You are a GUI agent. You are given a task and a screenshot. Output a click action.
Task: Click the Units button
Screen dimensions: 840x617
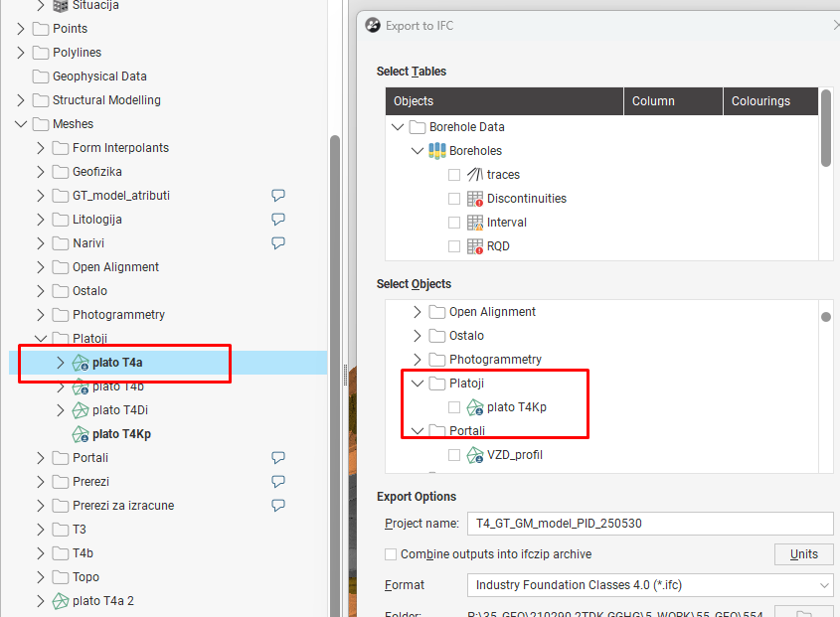[803, 554]
